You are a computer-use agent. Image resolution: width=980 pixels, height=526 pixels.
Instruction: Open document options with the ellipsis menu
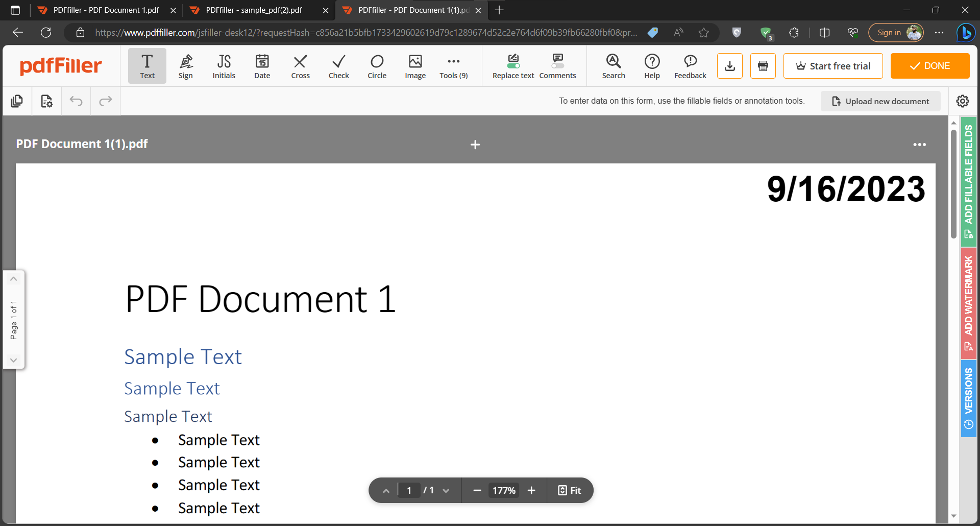pos(919,145)
